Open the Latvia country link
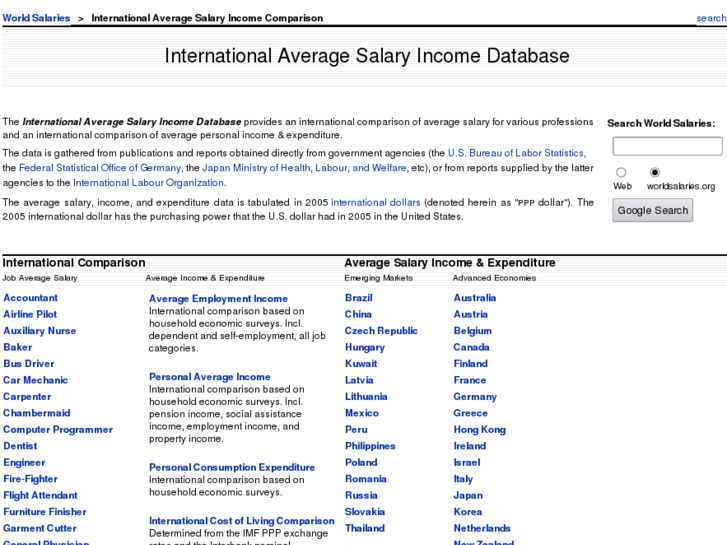The width and height of the screenshot is (727, 545). click(x=359, y=380)
